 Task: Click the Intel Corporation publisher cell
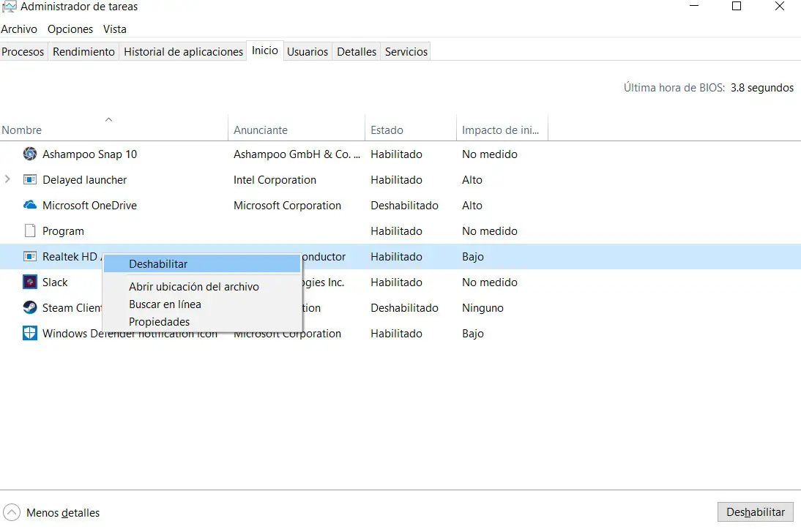click(x=275, y=180)
